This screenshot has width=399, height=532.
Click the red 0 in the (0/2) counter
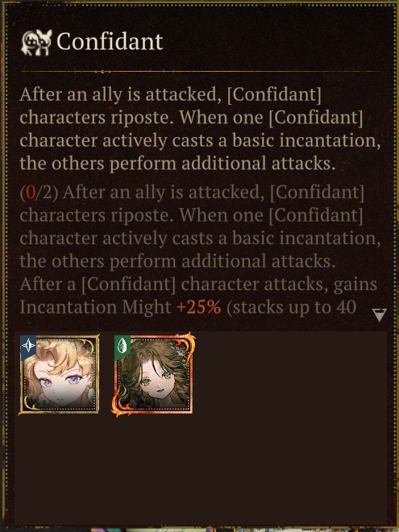coord(31,193)
